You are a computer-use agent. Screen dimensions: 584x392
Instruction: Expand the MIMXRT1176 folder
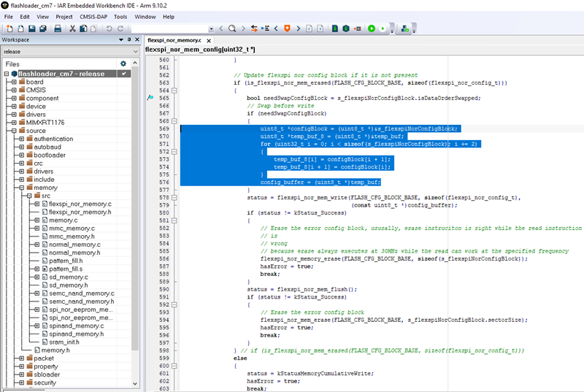pos(14,123)
